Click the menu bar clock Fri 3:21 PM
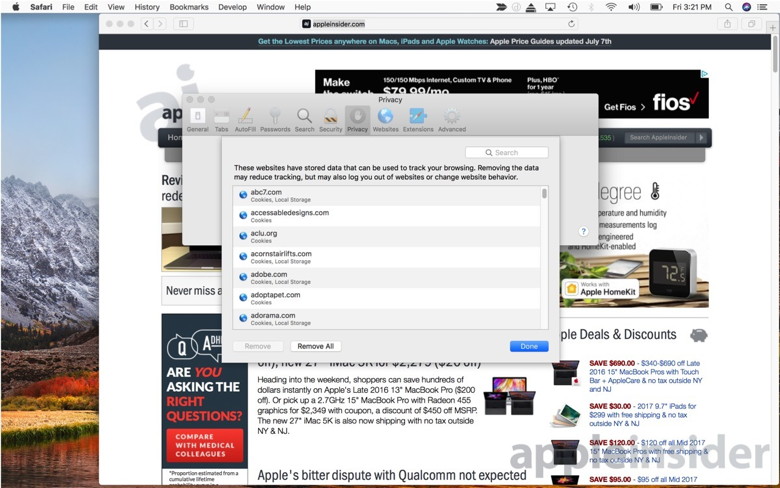This screenshot has width=780, height=488. 691,7
